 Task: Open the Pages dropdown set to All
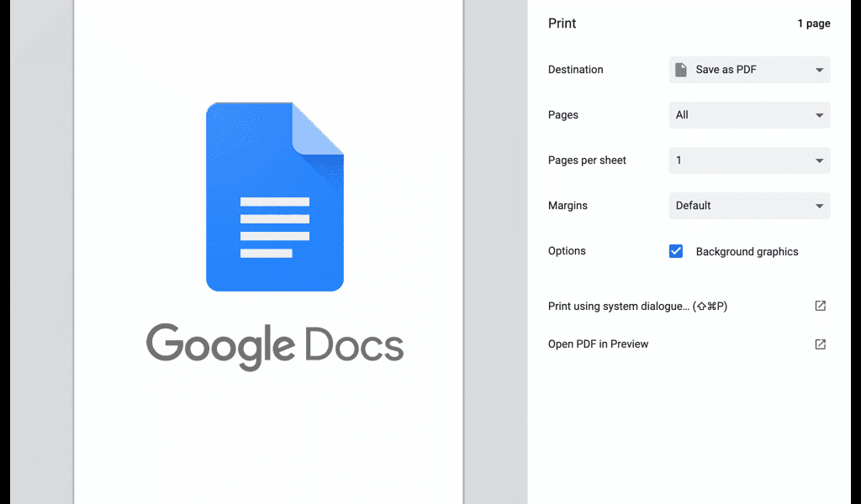pos(749,115)
